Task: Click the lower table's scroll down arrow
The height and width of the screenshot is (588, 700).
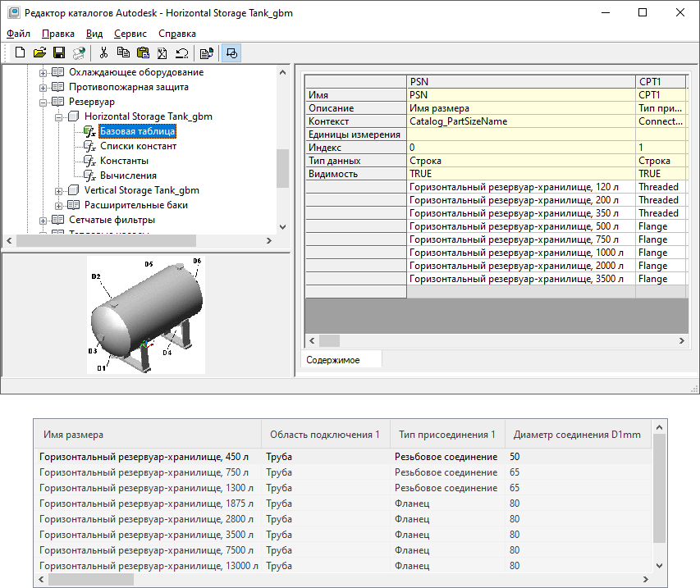Action: [659, 566]
